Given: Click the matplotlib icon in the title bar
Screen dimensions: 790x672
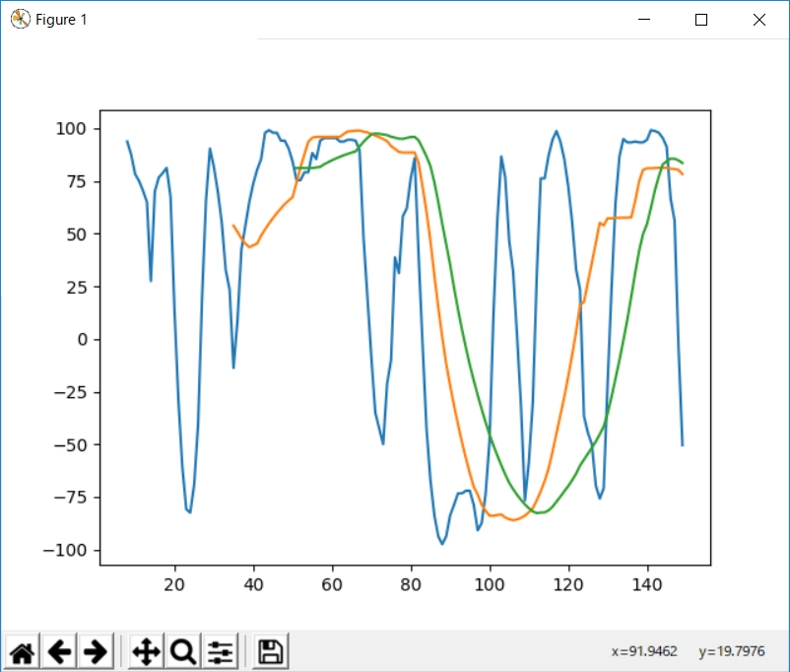Looking at the screenshot, I should point(20,20).
